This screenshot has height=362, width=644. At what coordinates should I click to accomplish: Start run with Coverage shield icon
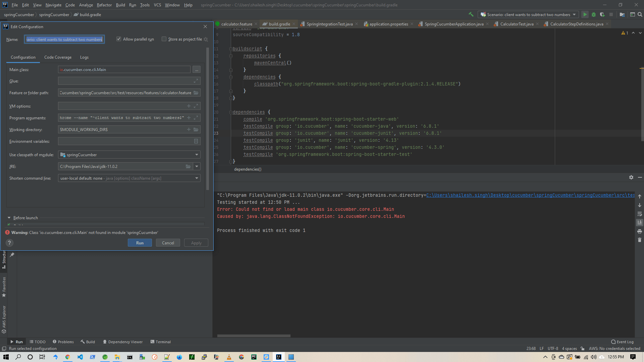point(602,14)
